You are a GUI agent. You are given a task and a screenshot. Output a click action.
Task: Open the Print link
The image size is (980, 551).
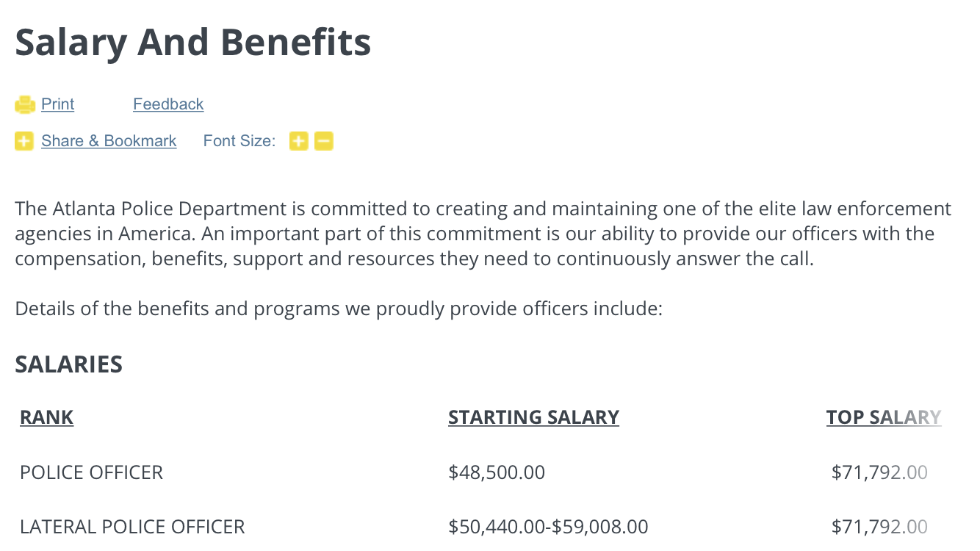pyautogui.click(x=57, y=104)
